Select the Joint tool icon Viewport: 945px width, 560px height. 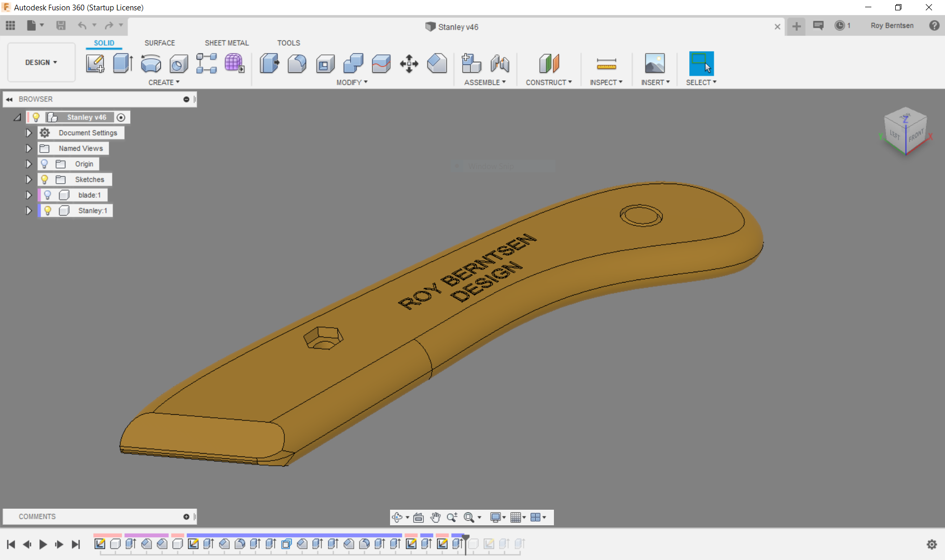[x=500, y=63]
